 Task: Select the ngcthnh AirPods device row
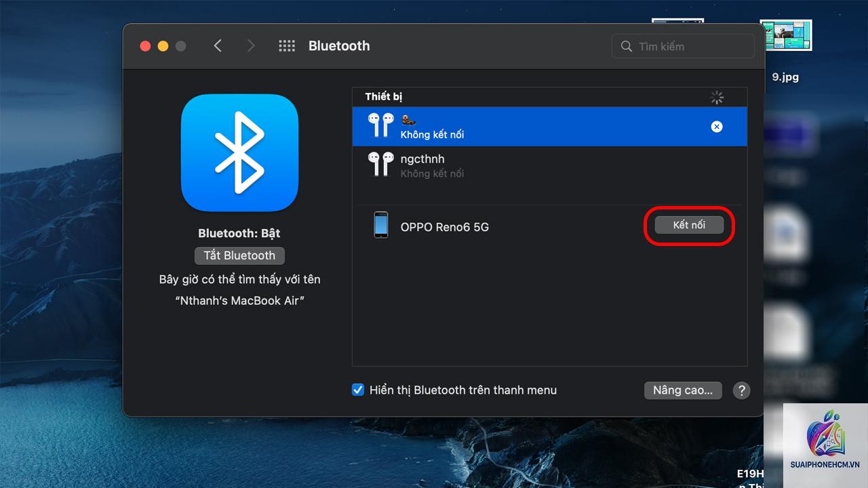[x=549, y=165]
